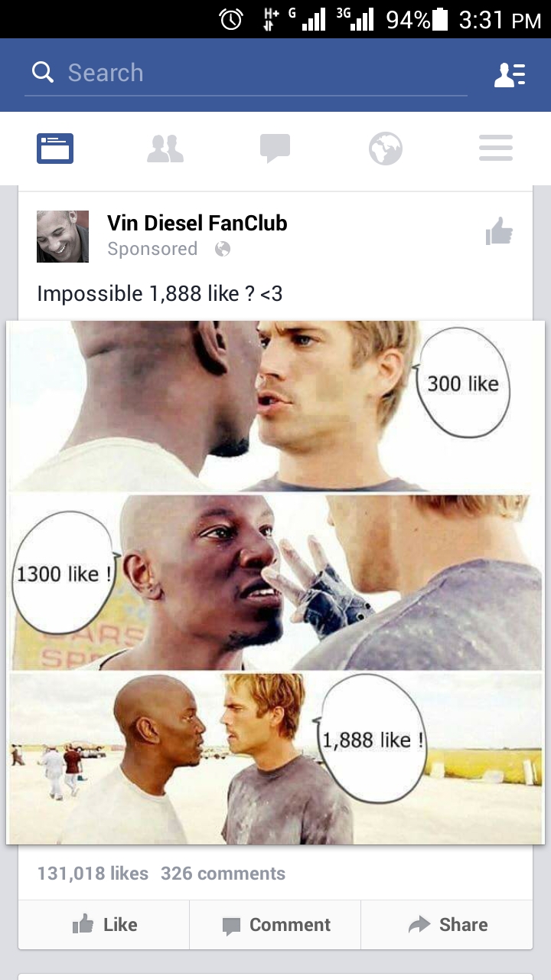
Task: Open the Notifications globe tab
Action: [386, 149]
